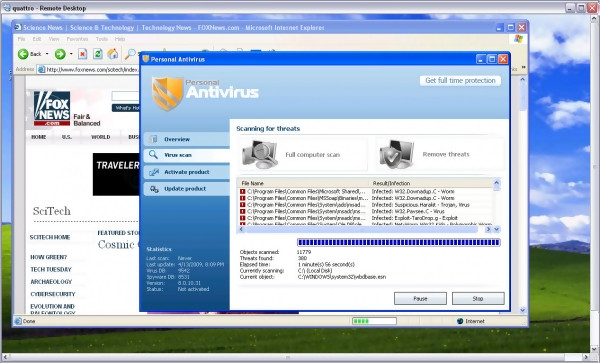Click the threat list scroll right arrow

[488, 229]
